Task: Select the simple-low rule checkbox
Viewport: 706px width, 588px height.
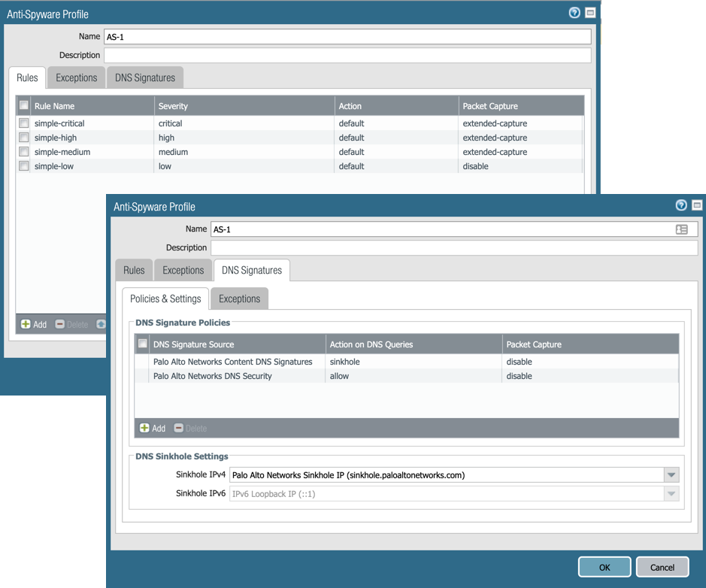Action: click(x=24, y=166)
